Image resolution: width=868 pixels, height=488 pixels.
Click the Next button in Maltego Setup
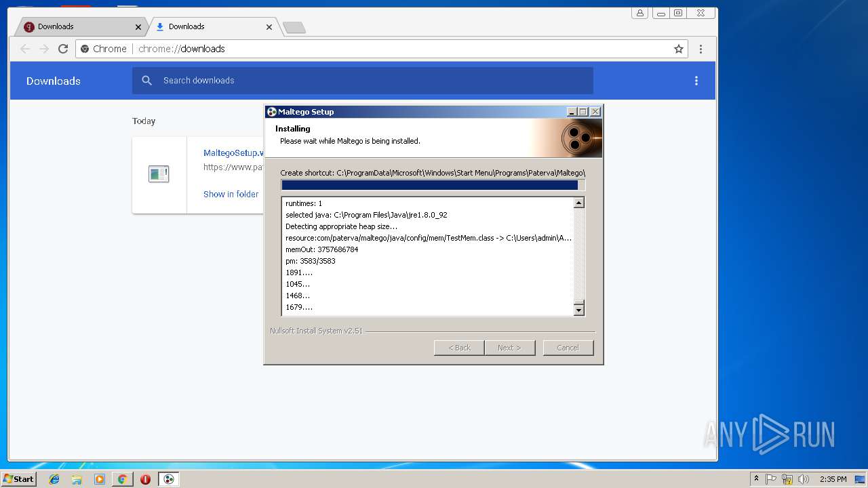510,348
